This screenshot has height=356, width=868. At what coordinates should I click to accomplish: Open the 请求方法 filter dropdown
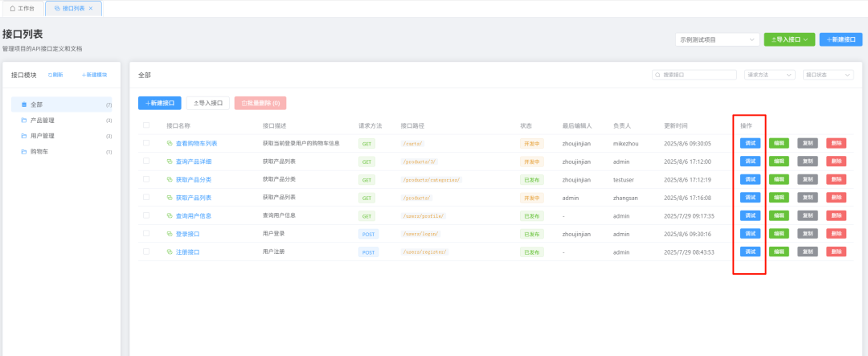pyautogui.click(x=769, y=75)
